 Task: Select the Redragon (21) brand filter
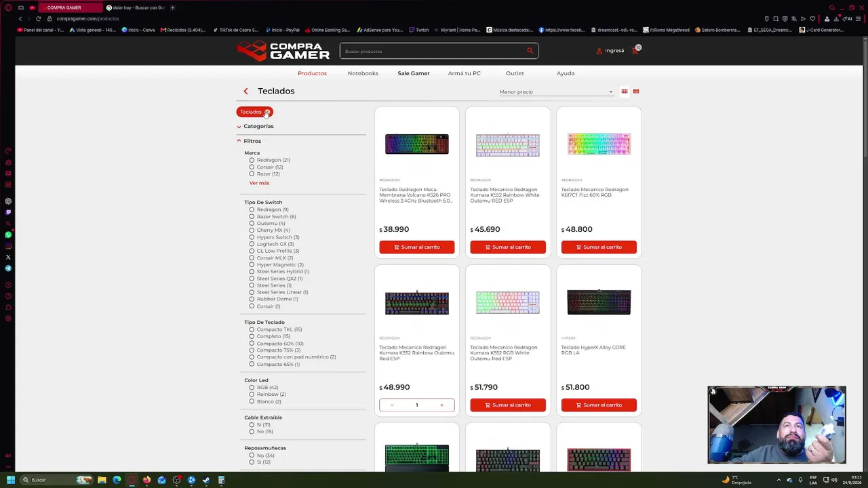(x=269, y=160)
